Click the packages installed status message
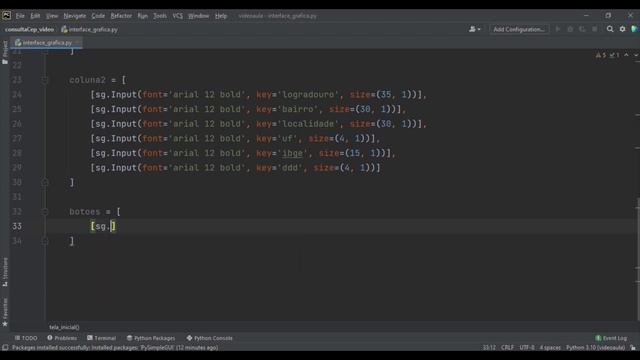 coord(115,348)
